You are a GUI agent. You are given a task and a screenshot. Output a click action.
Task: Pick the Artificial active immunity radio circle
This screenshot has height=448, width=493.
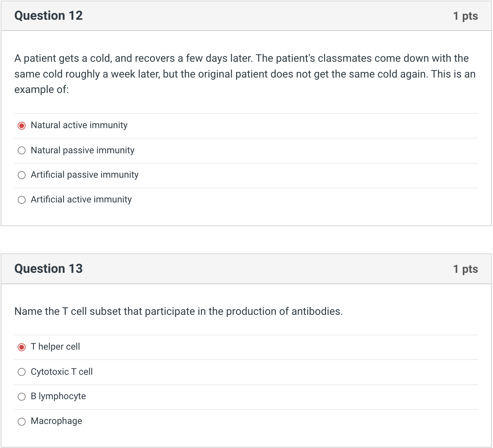pyautogui.click(x=22, y=200)
